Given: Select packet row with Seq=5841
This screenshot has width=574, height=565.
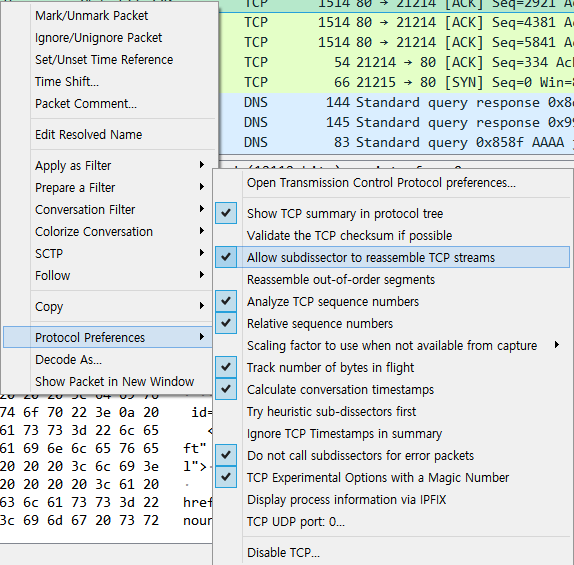Looking at the screenshot, I should click(x=396, y=42).
